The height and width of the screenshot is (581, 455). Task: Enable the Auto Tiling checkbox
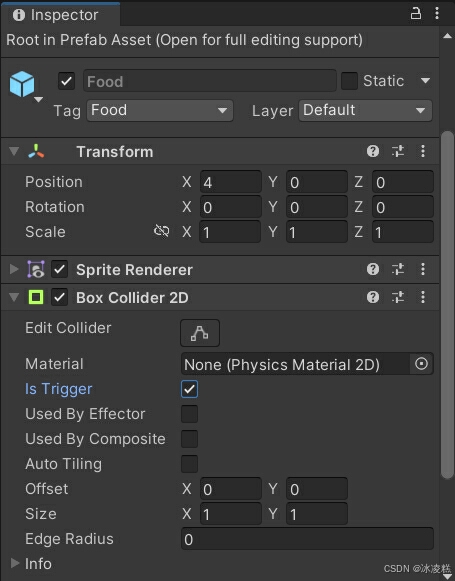click(189, 464)
